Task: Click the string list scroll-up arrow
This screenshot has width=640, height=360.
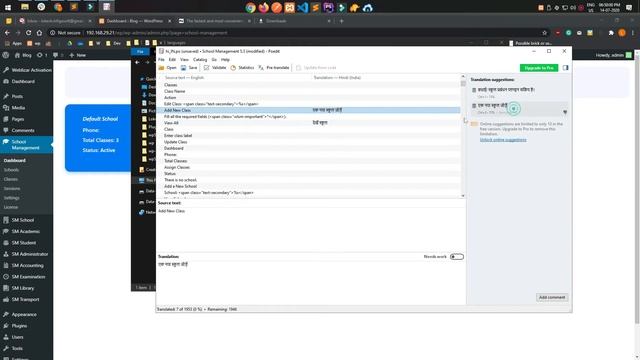Action: coord(463,76)
